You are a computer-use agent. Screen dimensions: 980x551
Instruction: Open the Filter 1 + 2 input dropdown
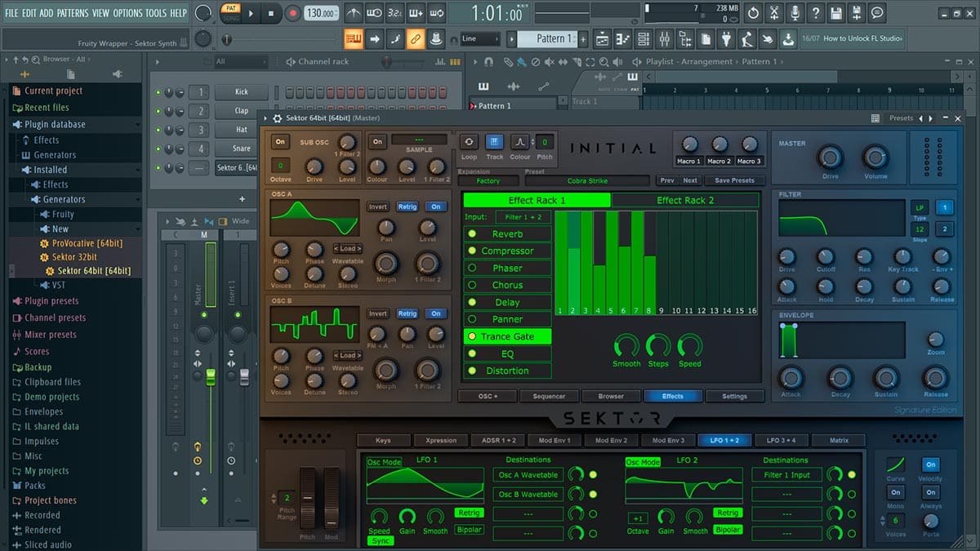tap(523, 217)
